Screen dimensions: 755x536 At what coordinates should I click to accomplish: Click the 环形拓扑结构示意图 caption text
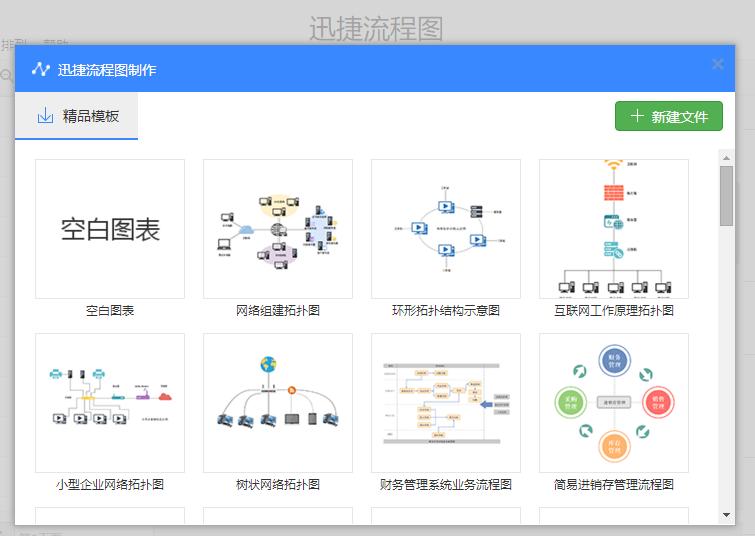(446, 311)
